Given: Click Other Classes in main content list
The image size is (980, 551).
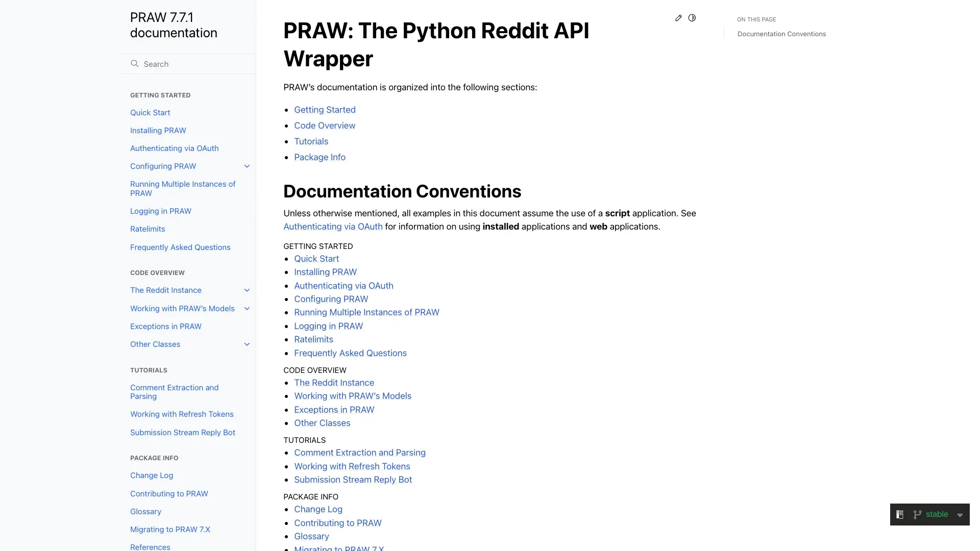Looking at the screenshot, I should tap(322, 423).
